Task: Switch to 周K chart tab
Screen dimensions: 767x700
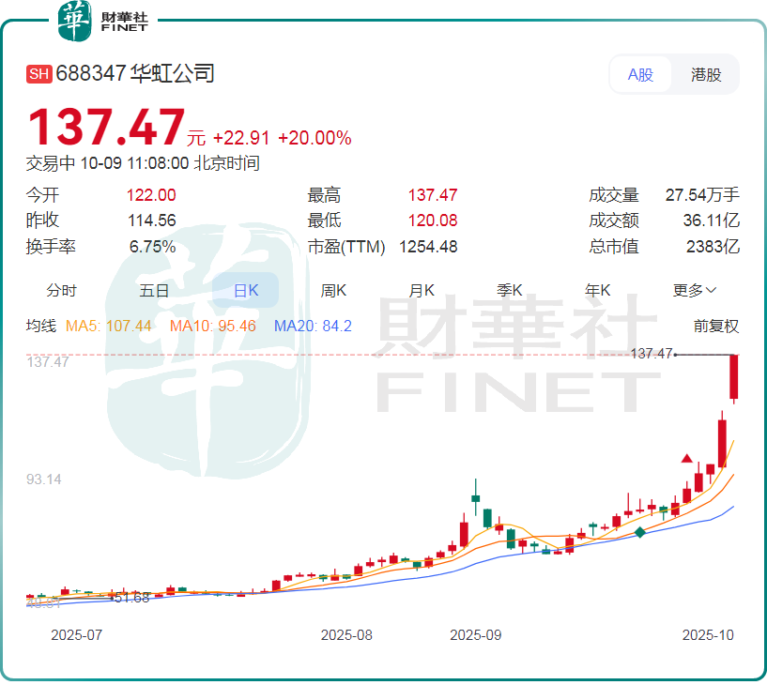Action: (334, 291)
